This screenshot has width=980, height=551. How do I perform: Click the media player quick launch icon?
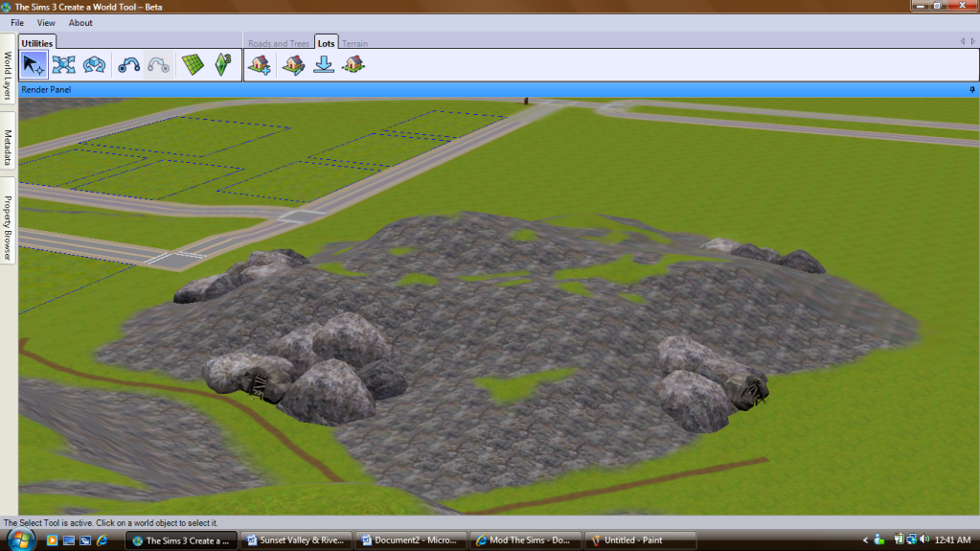click(x=52, y=540)
